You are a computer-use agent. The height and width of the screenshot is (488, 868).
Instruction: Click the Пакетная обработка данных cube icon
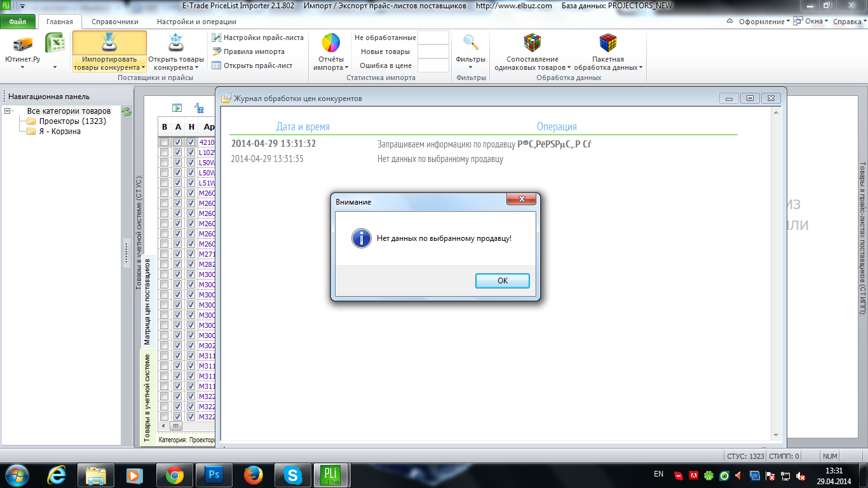(608, 43)
